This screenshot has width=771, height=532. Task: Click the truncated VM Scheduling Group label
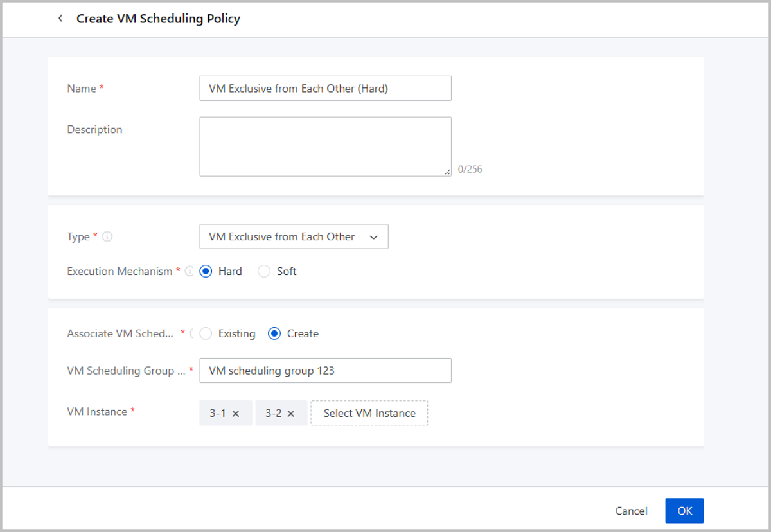click(x=126, y=371)
